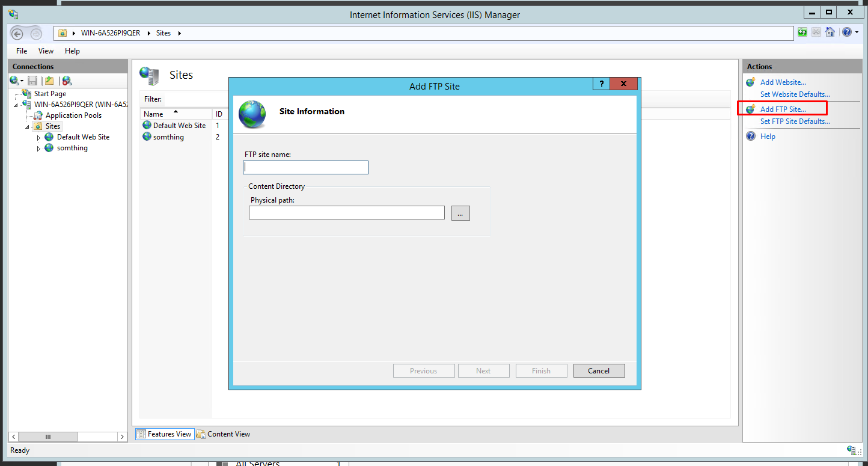Screen dimensions: 868x466
Task: Click the Application Pools icon in the tree
Action: (x=38, y=115)
